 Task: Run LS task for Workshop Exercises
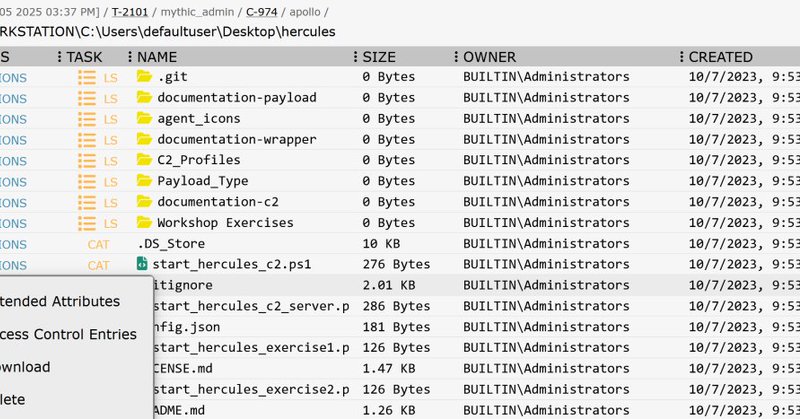pyautogui.click(x=111, y=225)
